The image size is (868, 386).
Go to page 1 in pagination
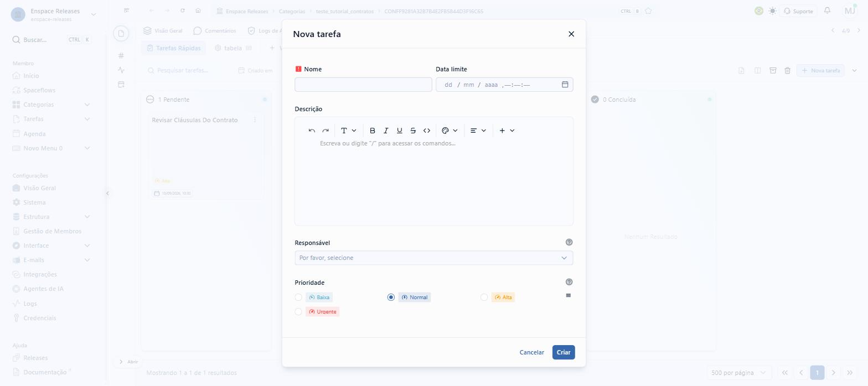coord(817,373)
